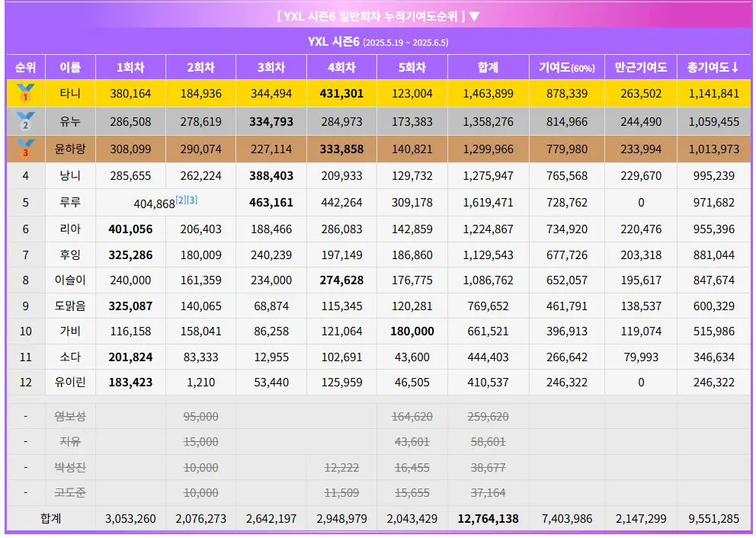Click the struck-through value 259,620

[x=488, y=417]
